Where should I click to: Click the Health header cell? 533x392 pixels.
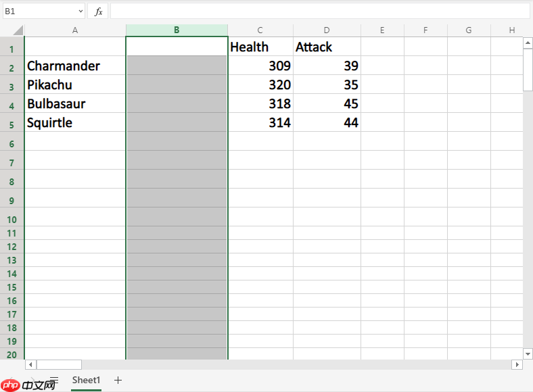260,47
